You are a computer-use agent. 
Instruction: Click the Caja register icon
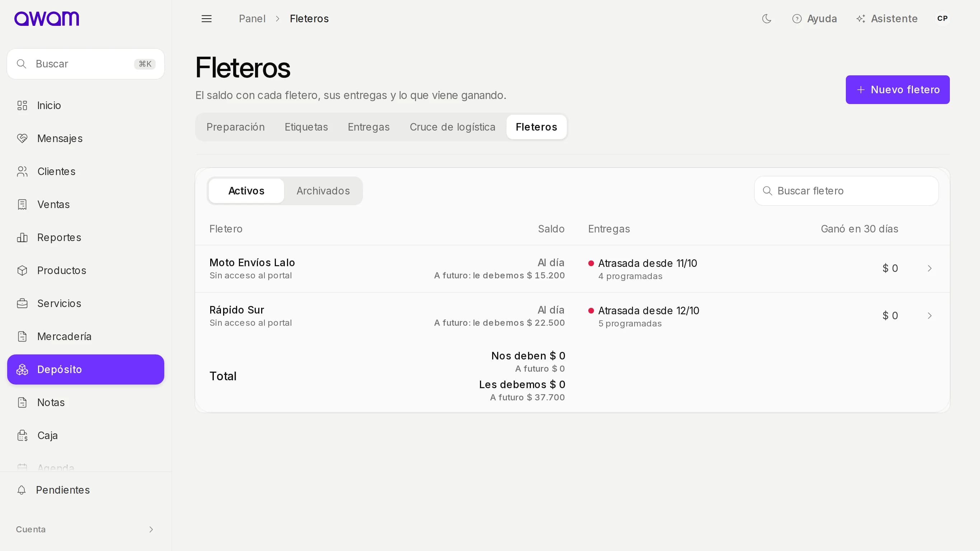pyautogui.click(x=22, y=435)
